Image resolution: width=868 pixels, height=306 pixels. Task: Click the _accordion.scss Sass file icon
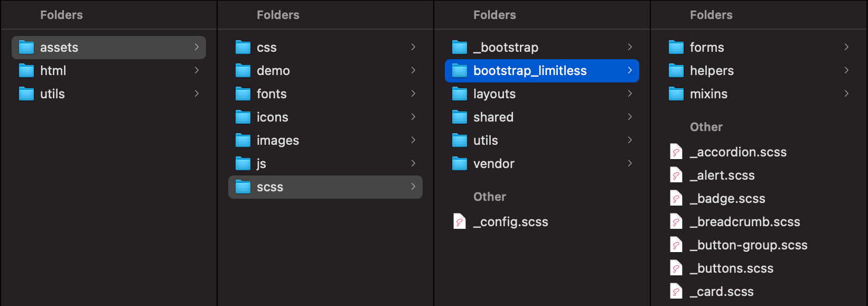pyautogui.click(x=676, y=152)
